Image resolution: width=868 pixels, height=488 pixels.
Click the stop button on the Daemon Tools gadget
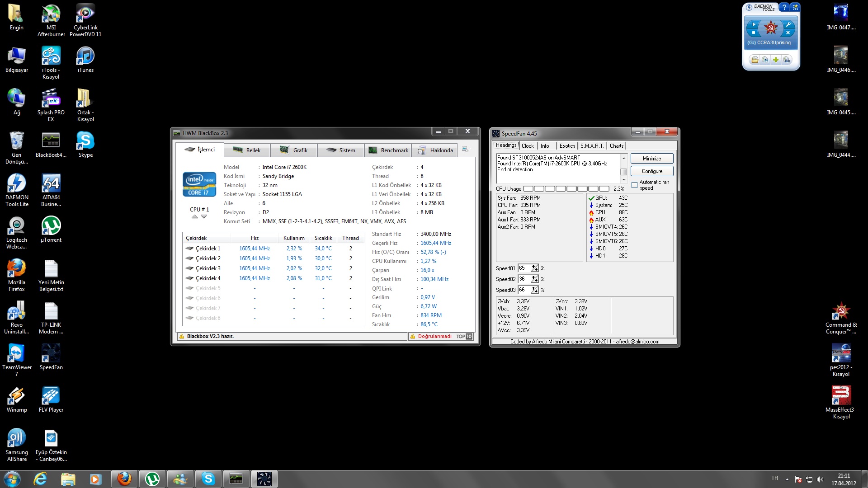pos(754,33)
